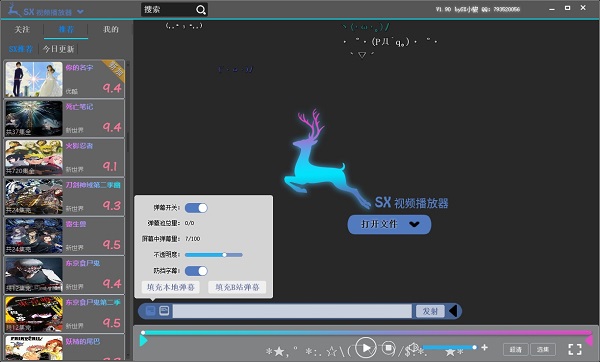This screenshot has height=362, width=600.
Task: Toggle the 防挡字幕 switch
Action: pyautogui.click(x=196, y=271)
